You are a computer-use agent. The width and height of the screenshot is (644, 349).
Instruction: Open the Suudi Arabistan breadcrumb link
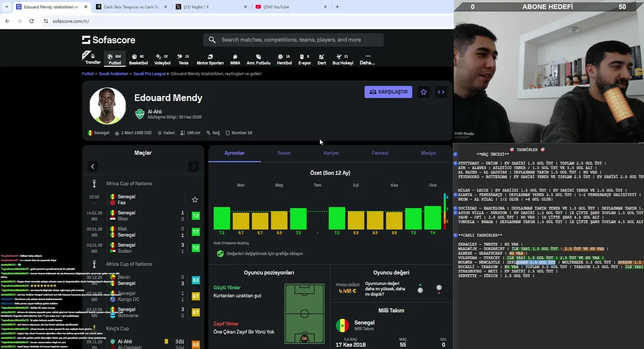pyautogui.click(x=113, y=74)
